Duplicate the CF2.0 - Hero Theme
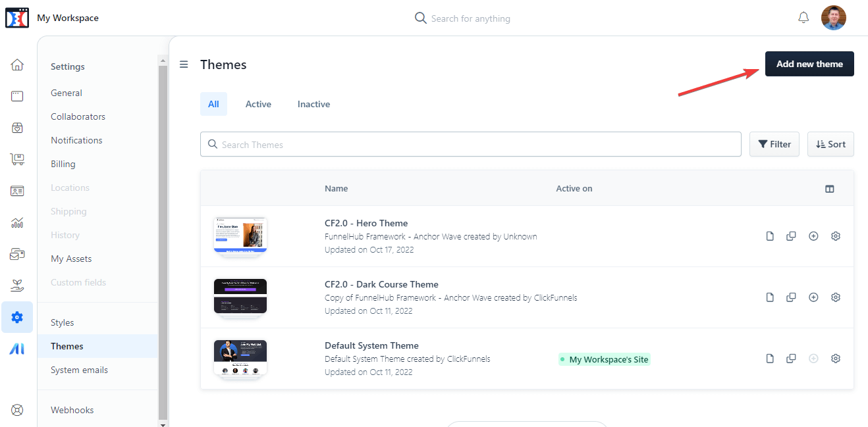868x427 pixels. 791,236
